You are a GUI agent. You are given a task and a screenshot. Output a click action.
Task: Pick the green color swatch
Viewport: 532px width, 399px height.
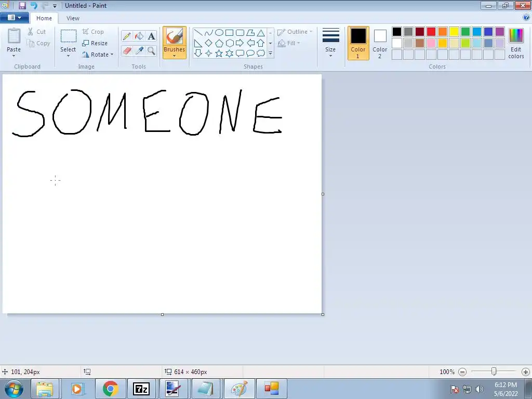tap(465, 32)
